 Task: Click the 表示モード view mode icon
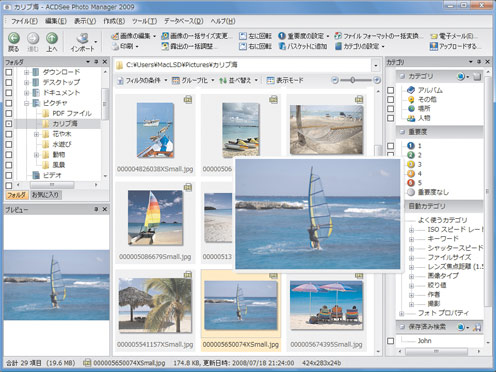click(270, 80)
